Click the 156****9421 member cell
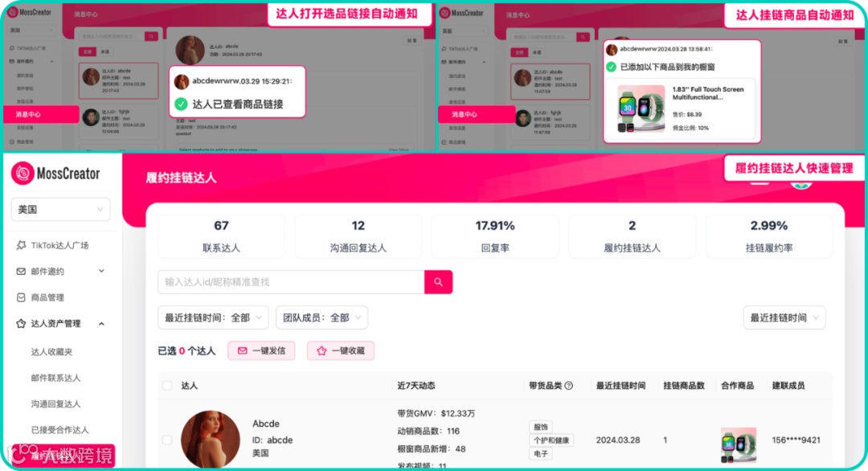Screen dimensions: 868x471 (x=796, y=440)
